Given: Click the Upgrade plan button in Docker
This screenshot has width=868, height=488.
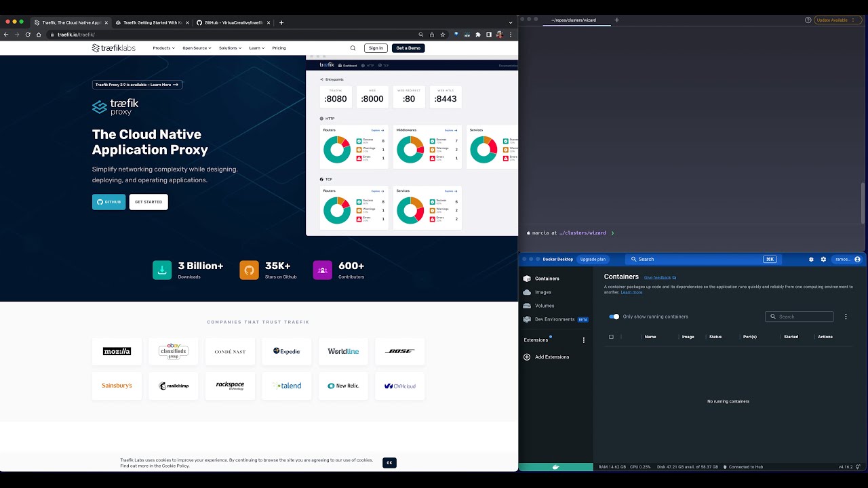Looking at the screenshot, I should coord(593,259).
